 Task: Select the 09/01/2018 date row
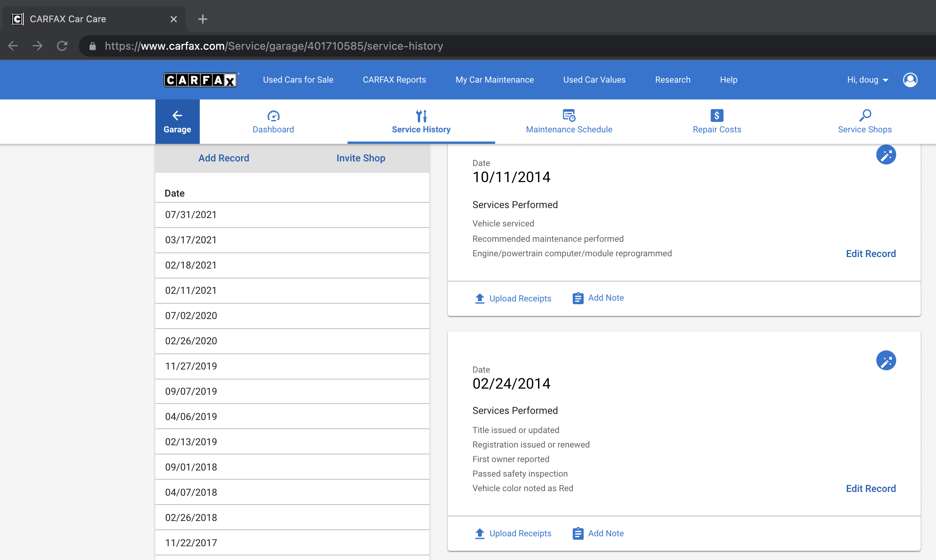[x=292, y=467]
